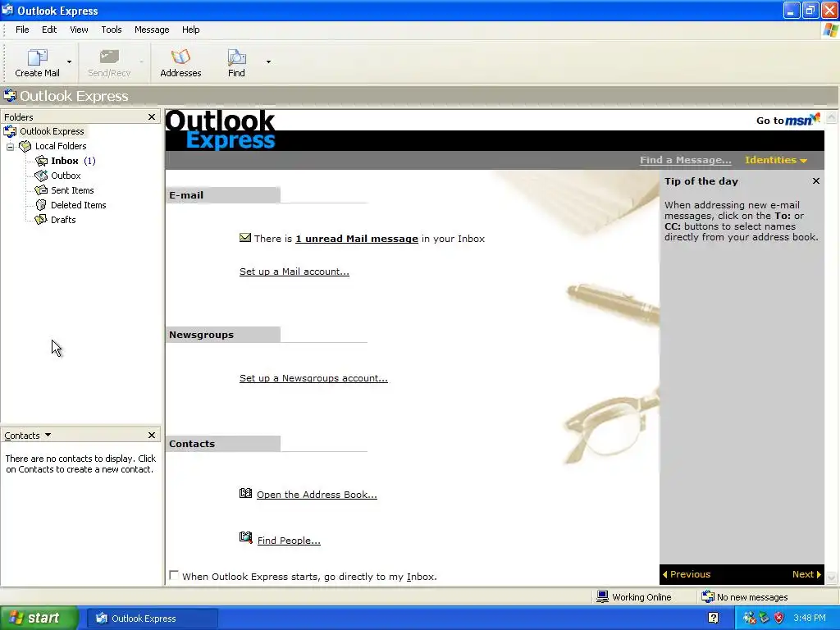Open Addresses from the toolbar
Screen dimensions: 840x630
point(180,63)
